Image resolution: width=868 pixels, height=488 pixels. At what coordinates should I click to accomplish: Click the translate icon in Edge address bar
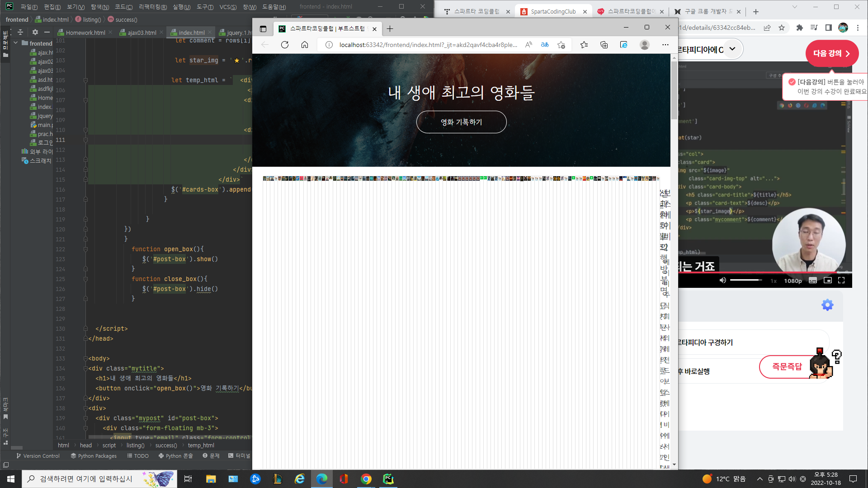(545, 45)
